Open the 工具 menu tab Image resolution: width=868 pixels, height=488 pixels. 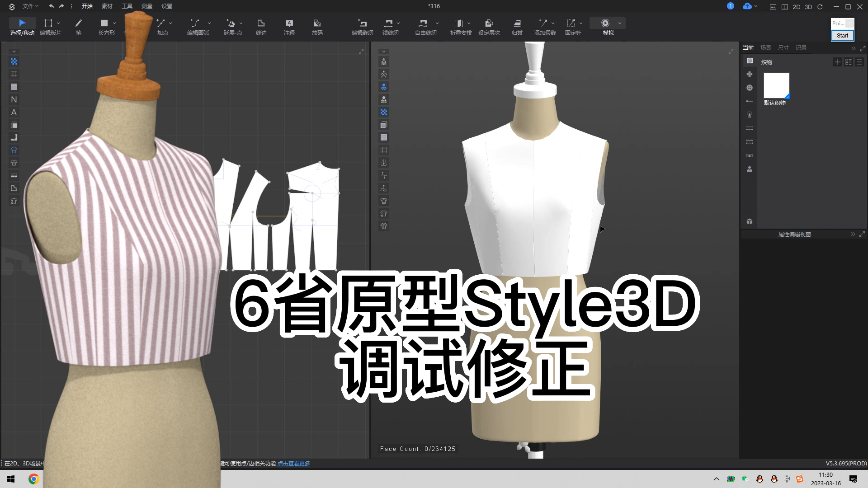click(x=127, y=6)
